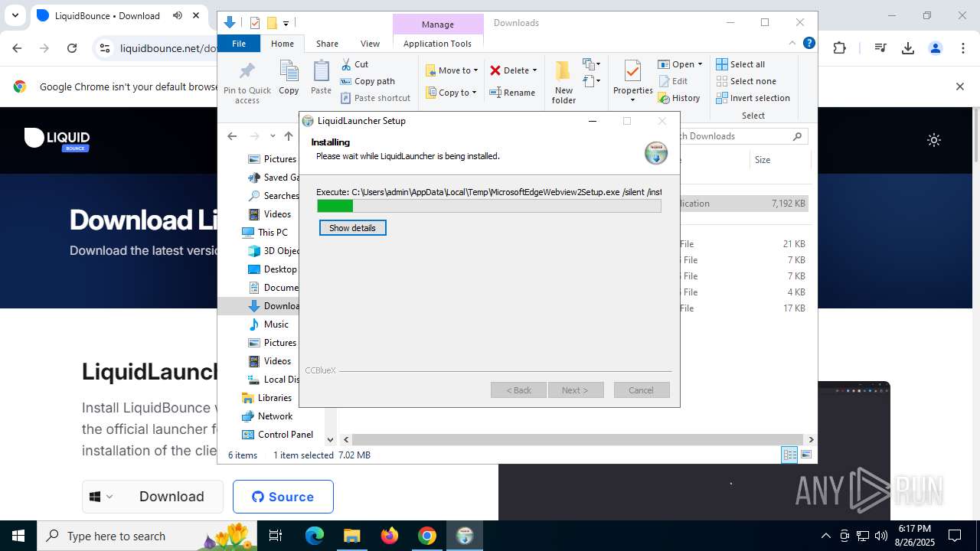
Task: Open the Delete dropdown arrow
Action: [534, 70]
